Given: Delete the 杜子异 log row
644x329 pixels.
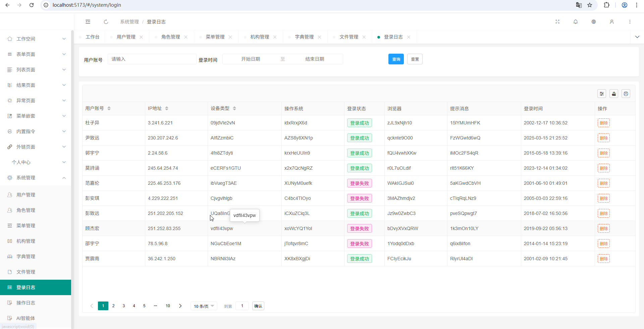Looking at the screenshot, I should coord(604,123).
